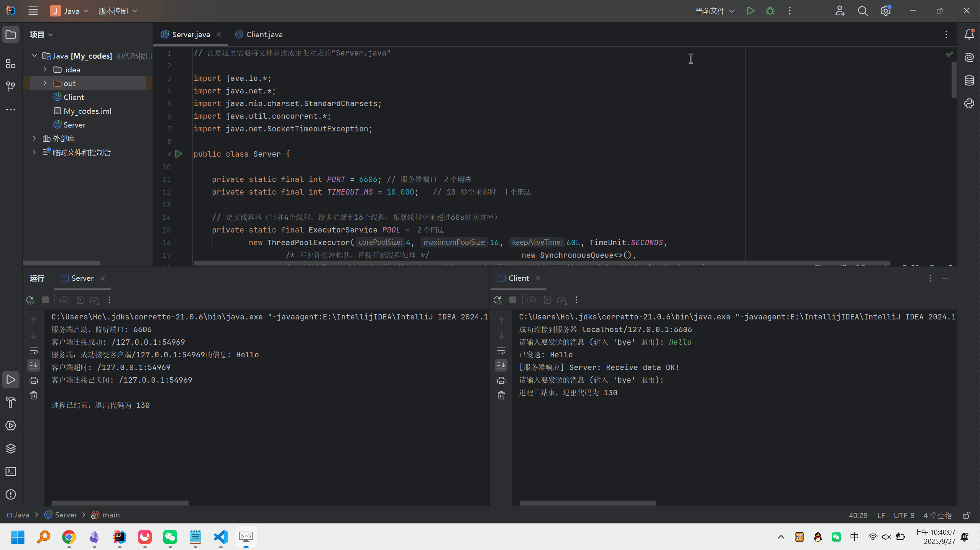Open the 当前文件 run configuration dropdown
980x550 pixels.
click(x=714, y=11)
